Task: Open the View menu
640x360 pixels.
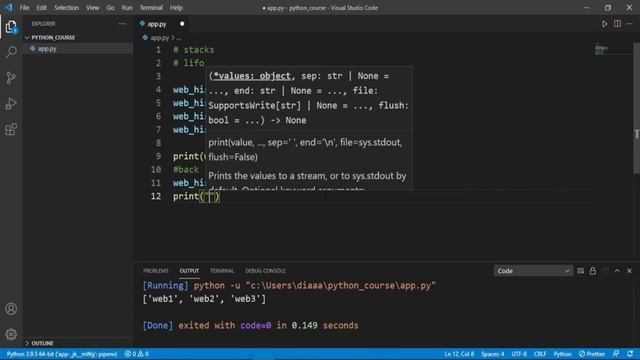Action: tap(93, 8)
